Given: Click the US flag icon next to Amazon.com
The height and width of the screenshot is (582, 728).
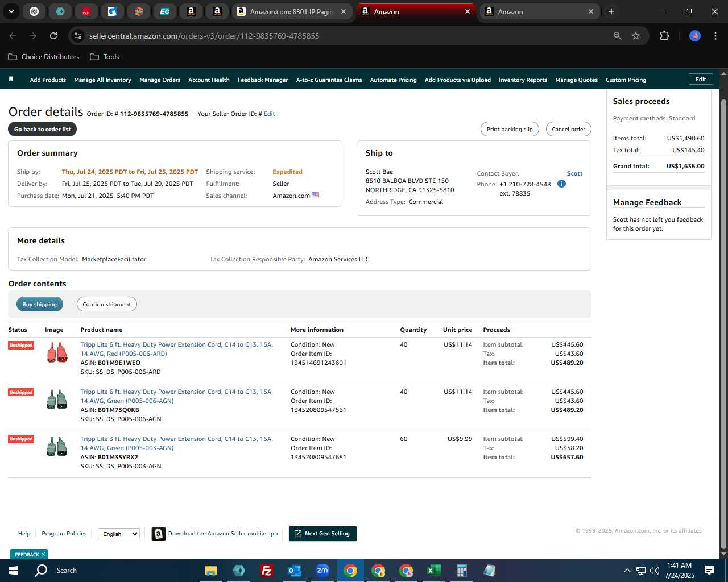Looking at the screenshot, I should tap(316, 195).
